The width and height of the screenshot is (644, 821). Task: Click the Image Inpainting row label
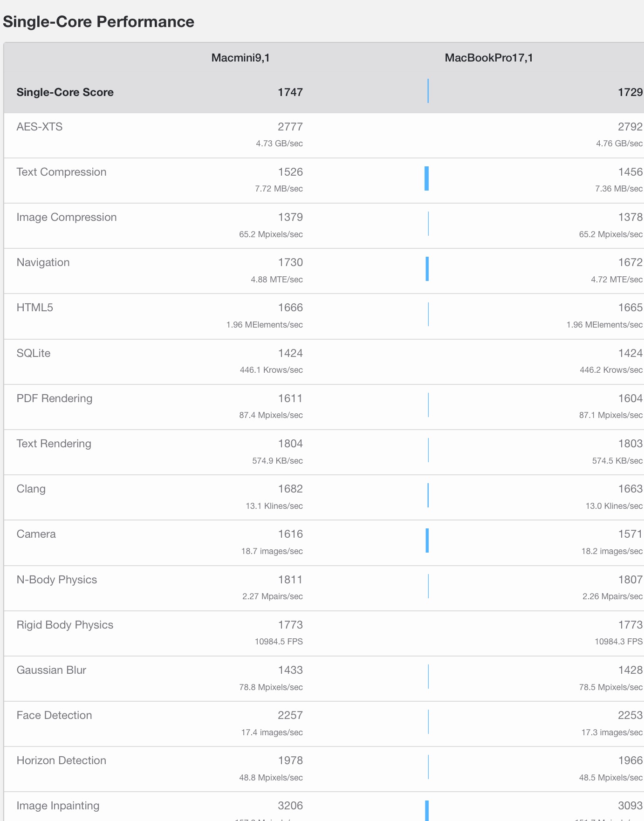58,806
